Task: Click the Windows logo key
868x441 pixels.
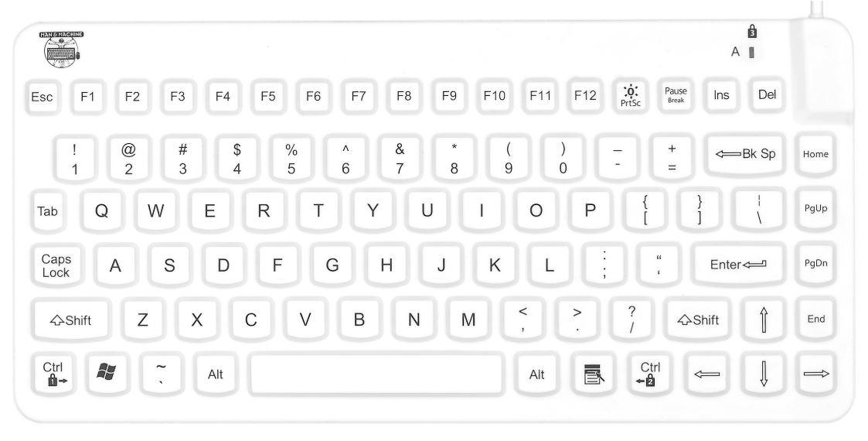Action: 107,374
